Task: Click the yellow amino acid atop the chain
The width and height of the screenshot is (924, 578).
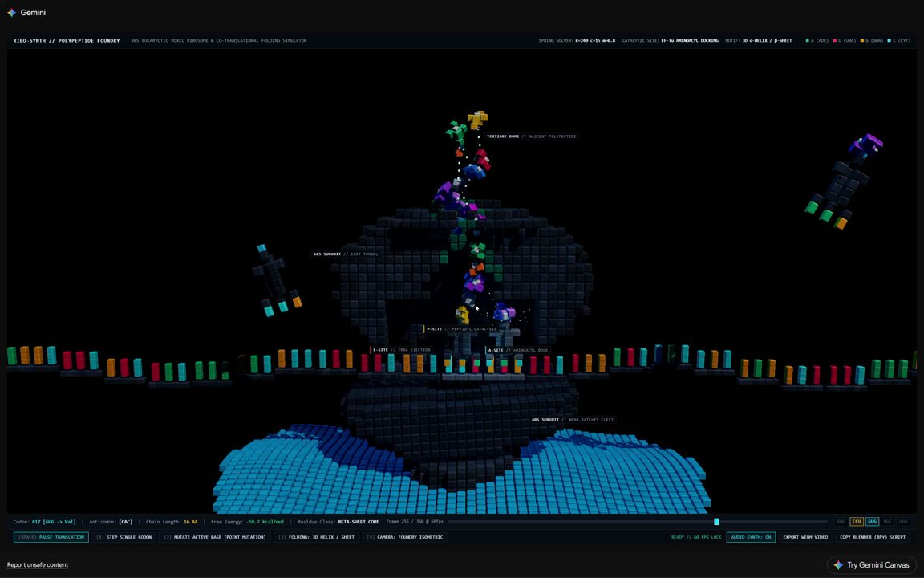Action: click(x=477, y=120)
